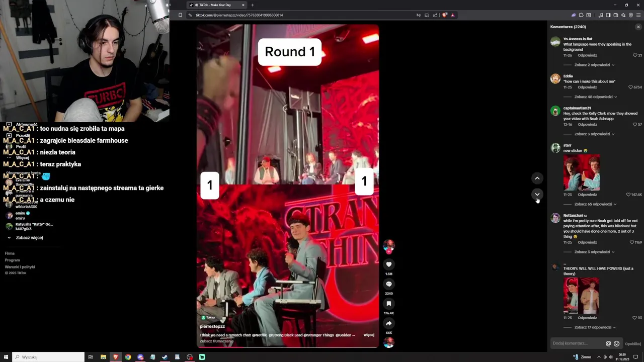Reply to Eddie's comment via Odpowiedz
This screenshot has width=644, height=362.
(x=587, y=87)
